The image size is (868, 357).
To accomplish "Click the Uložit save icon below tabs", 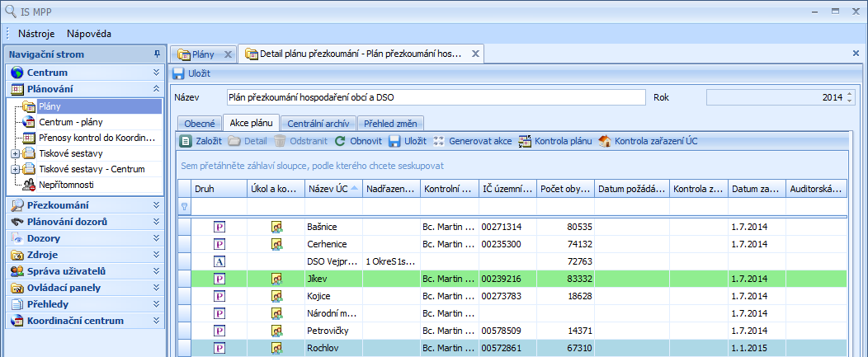I will (178, 73).
